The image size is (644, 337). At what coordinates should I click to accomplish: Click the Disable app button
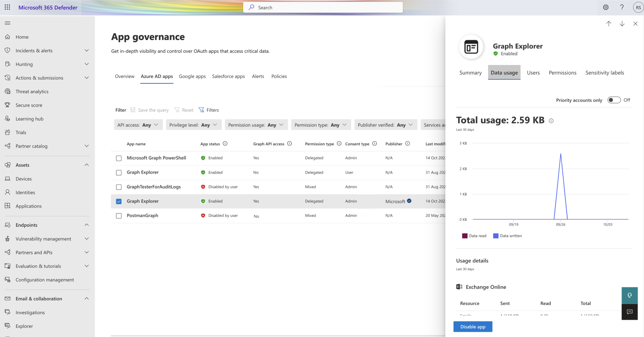[x=473, y=326]
